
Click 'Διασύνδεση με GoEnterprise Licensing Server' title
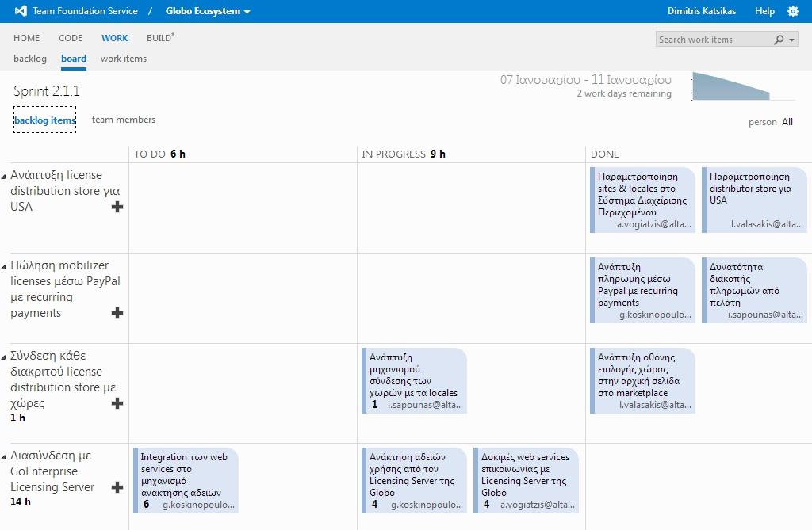tap(52, 471)
